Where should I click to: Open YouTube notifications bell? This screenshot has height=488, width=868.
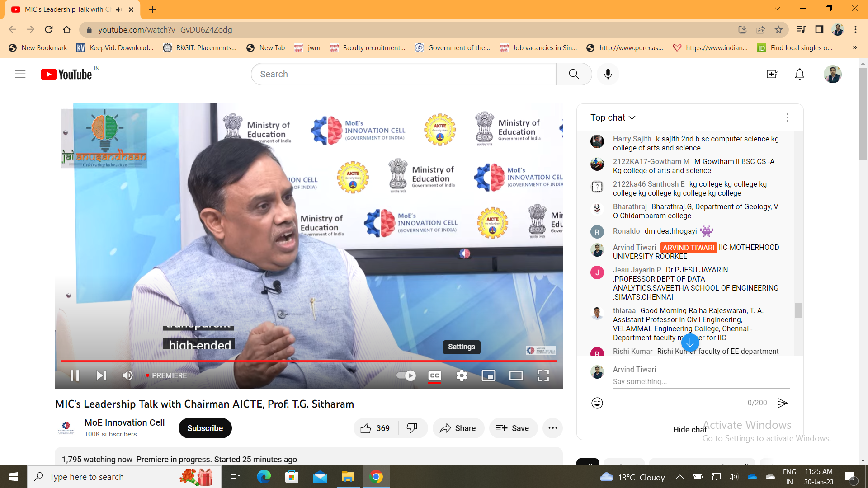coord(800,74)
